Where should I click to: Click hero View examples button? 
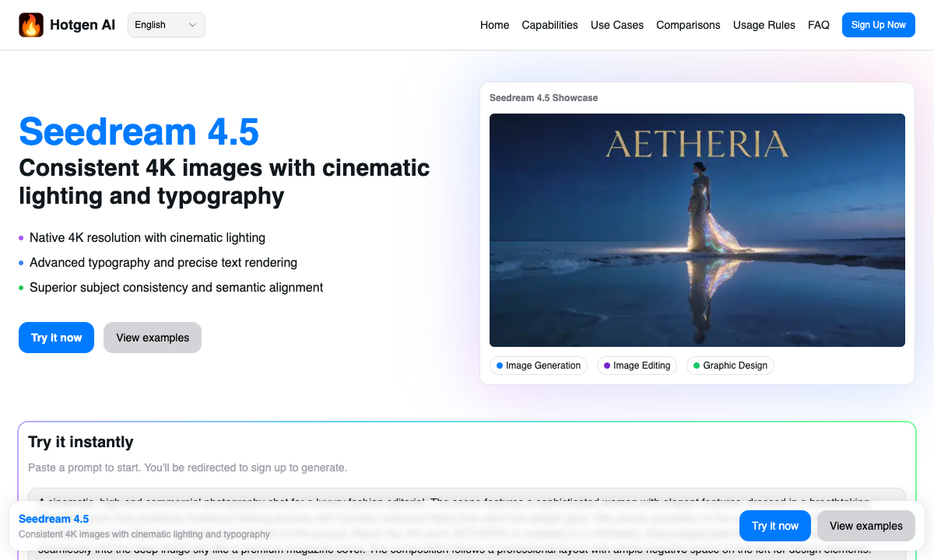click(153, 338)
